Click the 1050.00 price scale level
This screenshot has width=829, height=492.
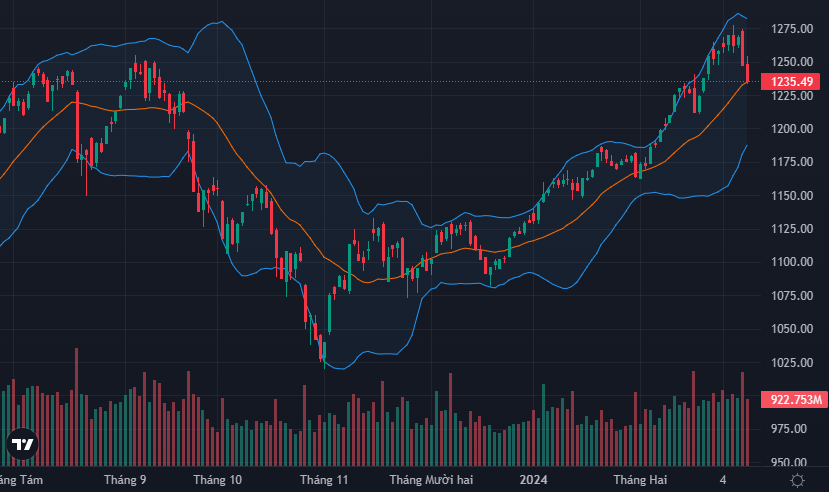(792, 329)
